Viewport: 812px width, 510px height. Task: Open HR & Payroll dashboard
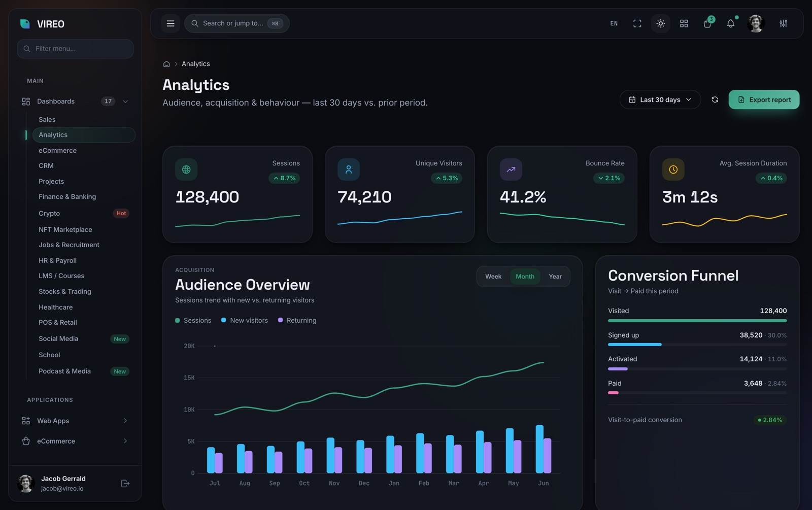84,261
